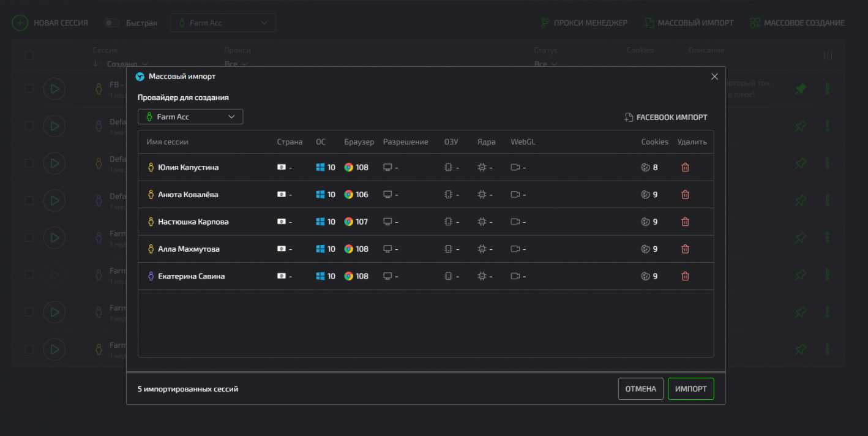868x436 pixels.
Task: Click the Новая сессия label
Action: 61,23
